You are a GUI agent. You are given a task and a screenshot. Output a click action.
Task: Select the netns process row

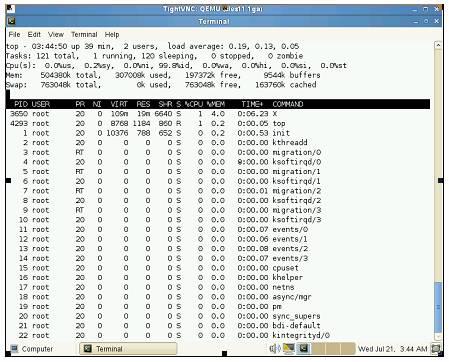[218, 287]
